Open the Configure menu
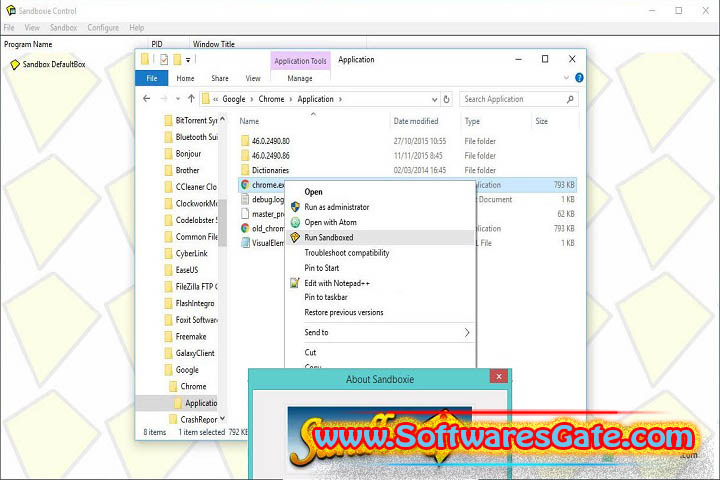 103,28
